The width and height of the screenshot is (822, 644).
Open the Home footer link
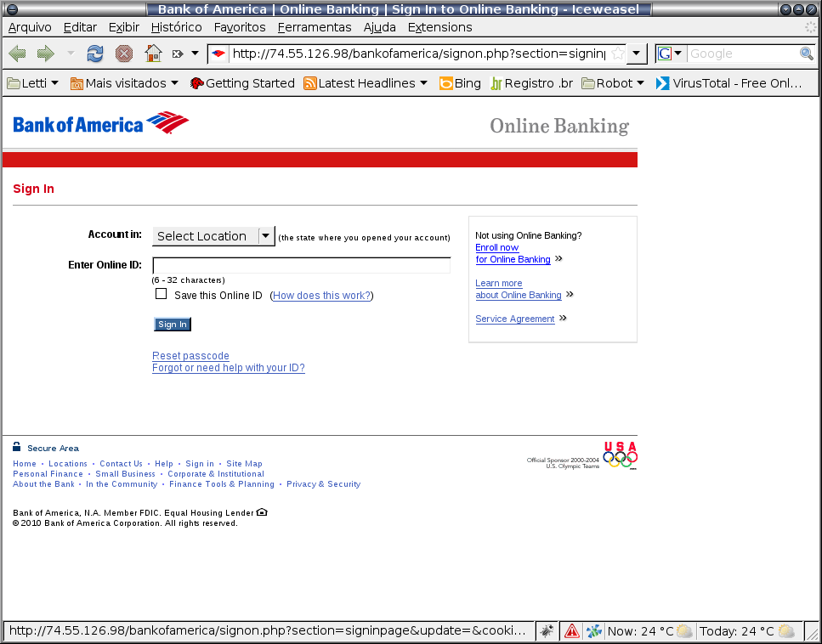coord(25,464)
